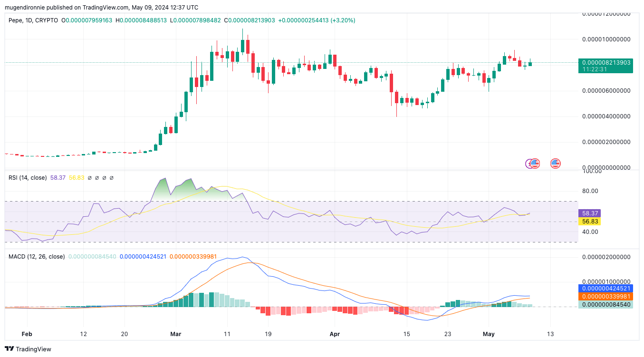Click the 11 label on the date axis
This screenshot has width=644, height=357.
tap(227, 334)
